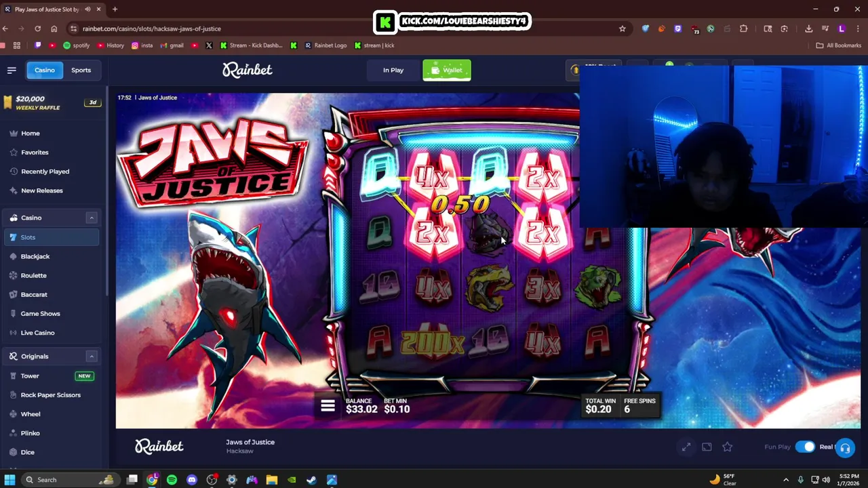Open the slot game hamburger menu
Viewport: 868px width, 488px height.
click(x=328, y=406)
